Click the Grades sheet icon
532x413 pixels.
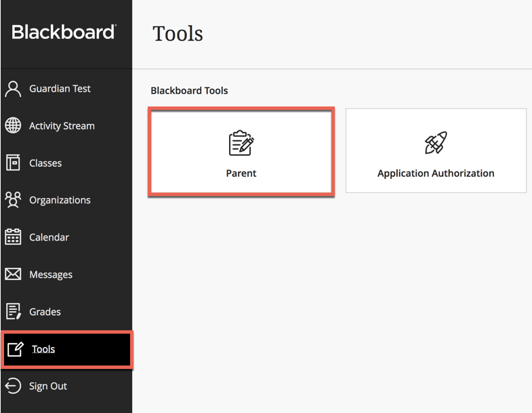14,311
